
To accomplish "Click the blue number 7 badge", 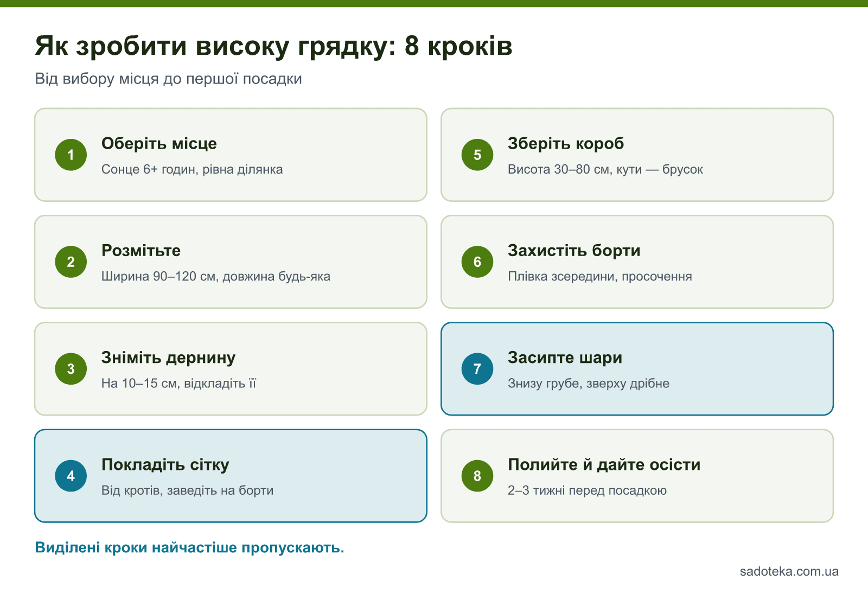I will [x=477, y=369].
